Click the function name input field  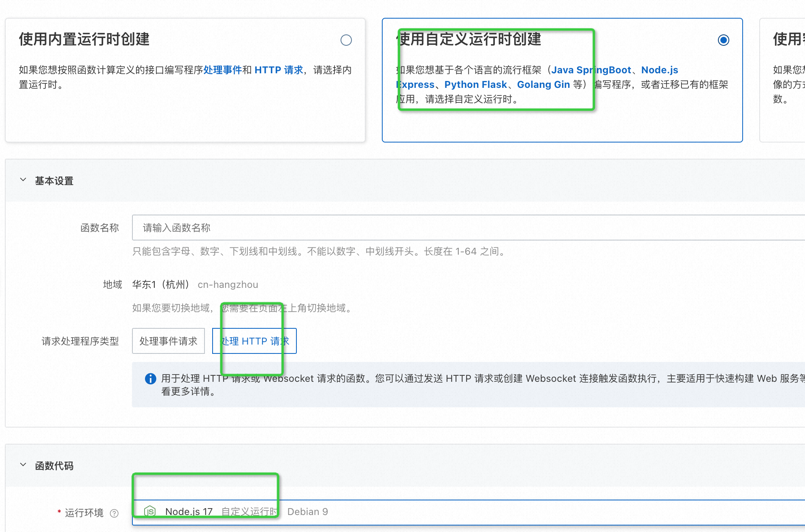[x=469, y=228]
